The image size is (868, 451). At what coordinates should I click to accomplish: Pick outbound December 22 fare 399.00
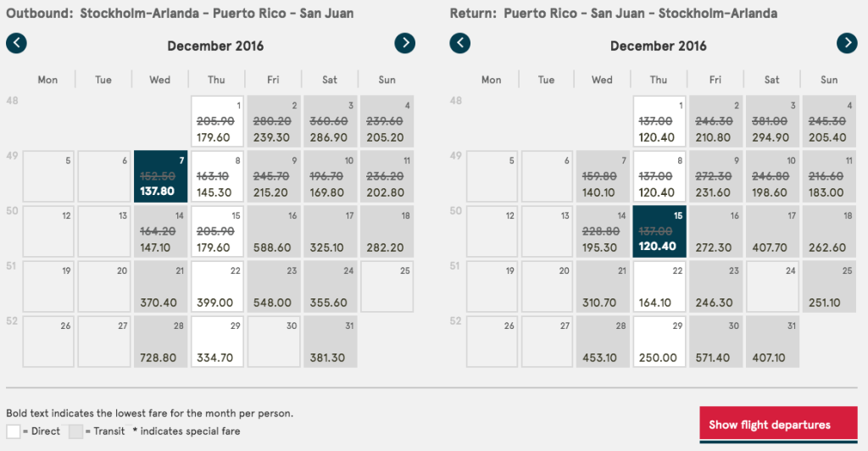pos(217,287)
